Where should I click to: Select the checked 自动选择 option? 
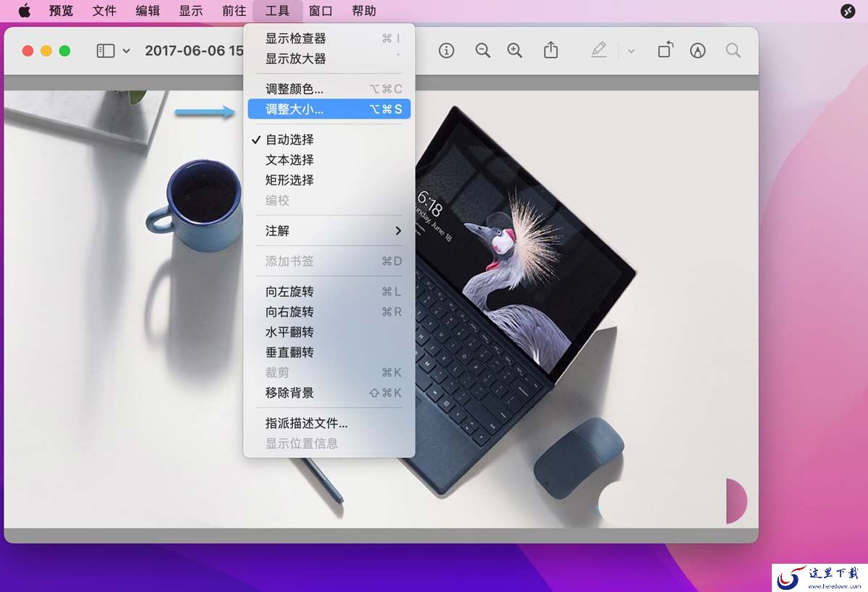pos(329,140)
